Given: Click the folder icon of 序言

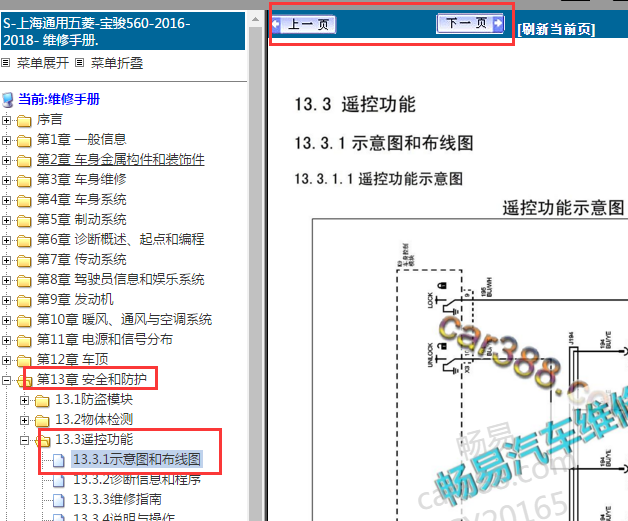Looking at the screenshot, I should tap(24, 121).
